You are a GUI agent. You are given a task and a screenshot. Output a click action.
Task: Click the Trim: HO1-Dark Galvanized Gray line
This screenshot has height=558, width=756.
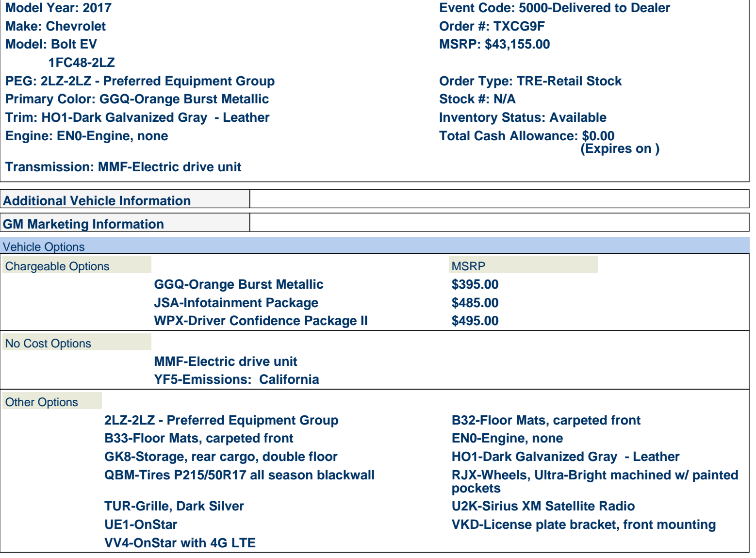pos(137,117)
